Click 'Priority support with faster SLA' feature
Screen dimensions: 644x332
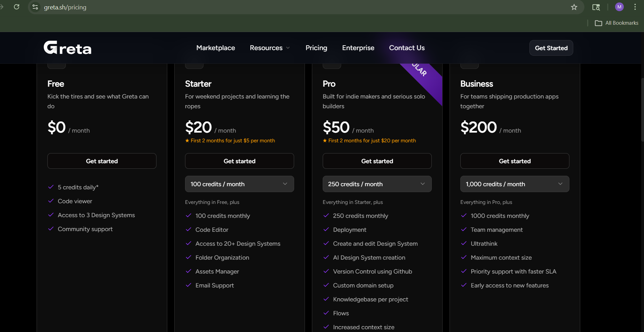(513, 271)
